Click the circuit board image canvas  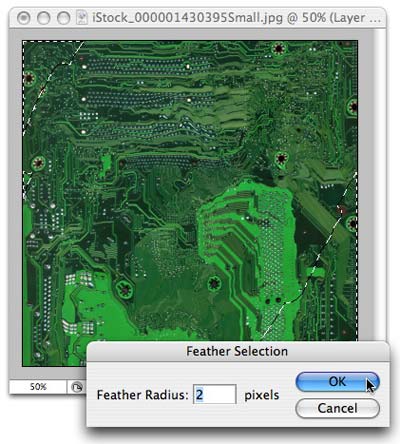click(x=190, y=203)
